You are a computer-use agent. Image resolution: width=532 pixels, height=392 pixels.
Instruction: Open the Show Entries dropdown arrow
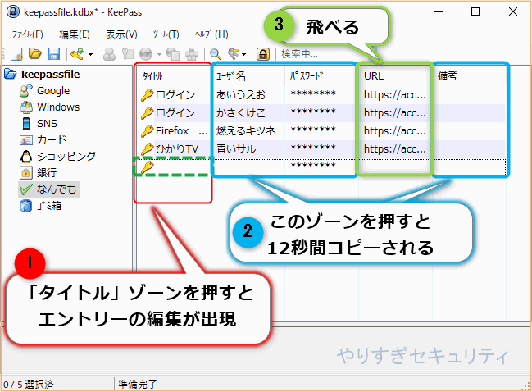pyautogui.click(x=243, y=54)
